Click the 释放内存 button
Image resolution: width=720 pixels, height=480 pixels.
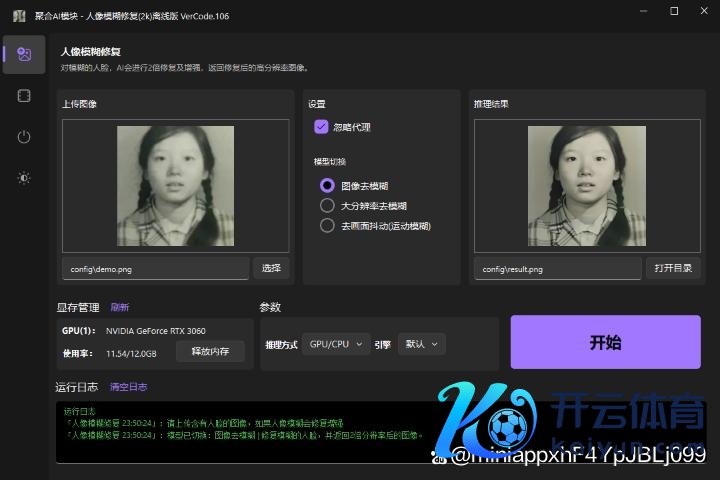[x=210, y=351]
